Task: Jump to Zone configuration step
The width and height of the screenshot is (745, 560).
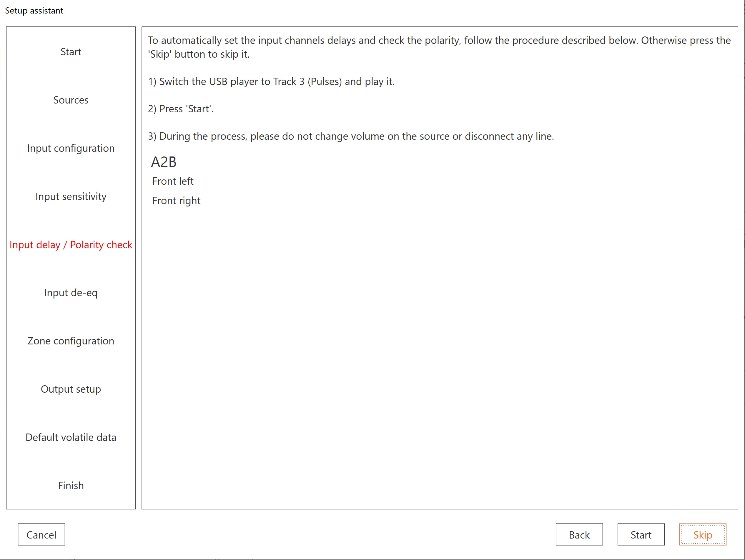Action: (x=71, y=341)
